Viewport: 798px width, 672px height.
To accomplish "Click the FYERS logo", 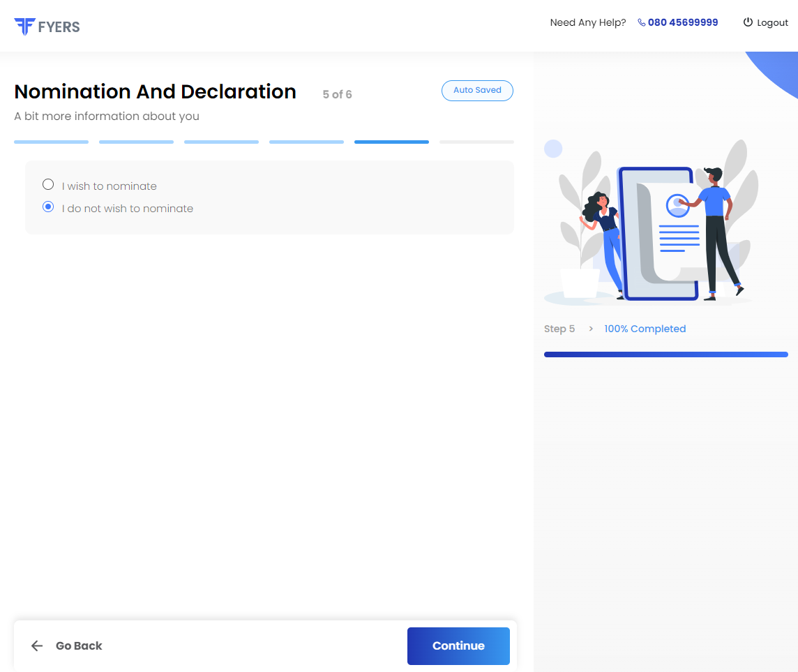I will tap(47, 27).
